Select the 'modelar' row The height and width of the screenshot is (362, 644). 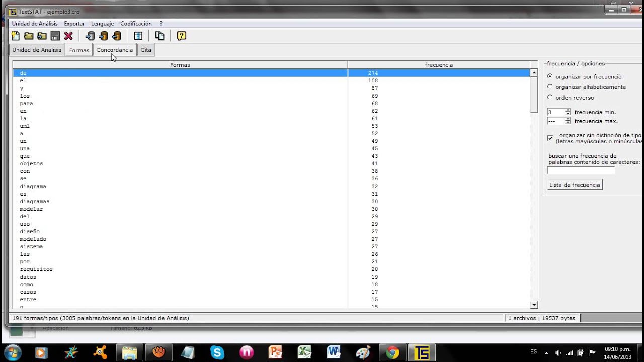pos(272,209)
